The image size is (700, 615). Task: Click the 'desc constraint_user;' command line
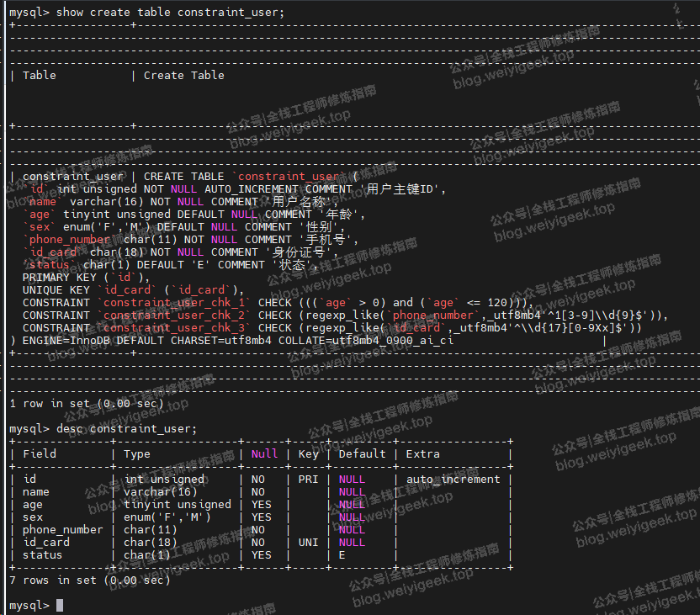click(126, 429)
